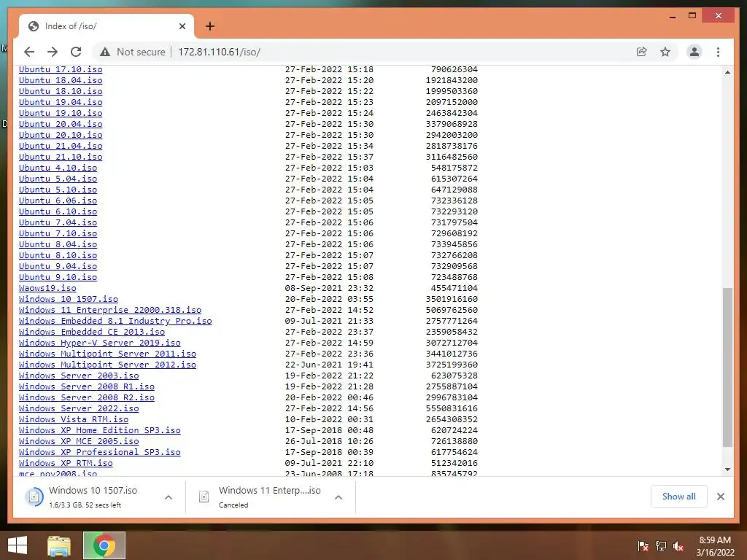Open Chrome's three-dot menu
The width and height of the screenshot is (747, 560).
pyautogui.click(x=718, y=52)
